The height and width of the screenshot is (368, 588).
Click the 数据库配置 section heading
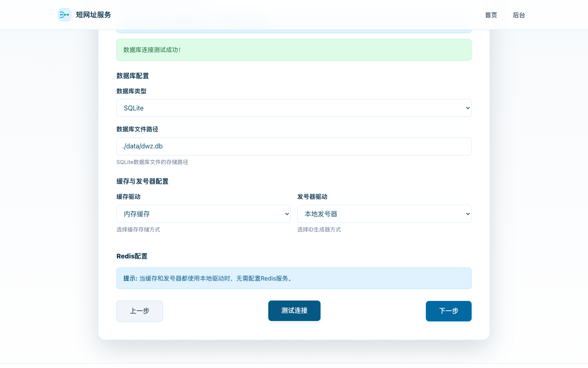(x=133, y=76)
